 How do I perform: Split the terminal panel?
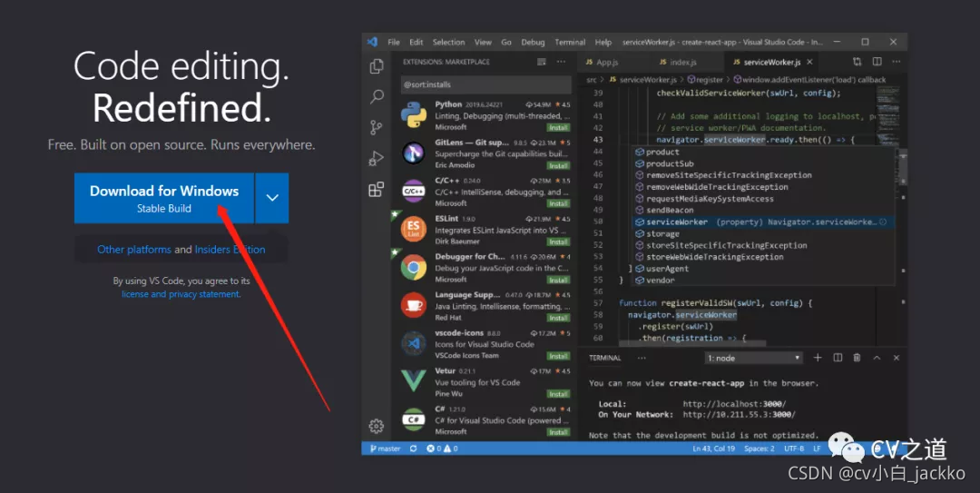[x=838, y=357]
